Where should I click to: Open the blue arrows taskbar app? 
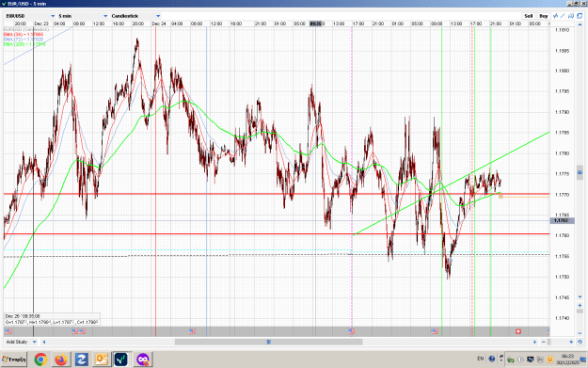point(81,360)
